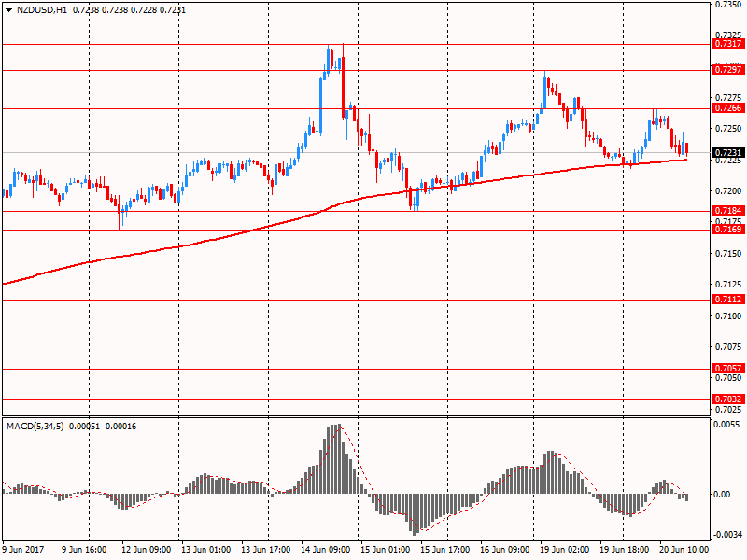Click the 15 Jun 17:00 time label

click(x=444, y=550)
